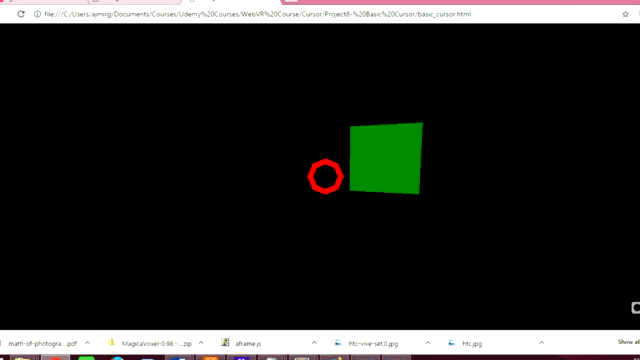Screen dimensions: 640x360
Task: Click the aframe.js file icon
Action: tap(225, 342)
